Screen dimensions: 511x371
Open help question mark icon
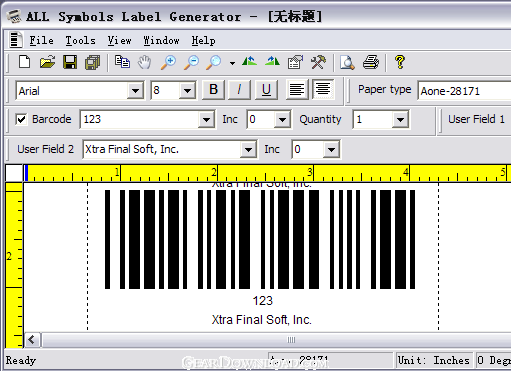(400, 62)
